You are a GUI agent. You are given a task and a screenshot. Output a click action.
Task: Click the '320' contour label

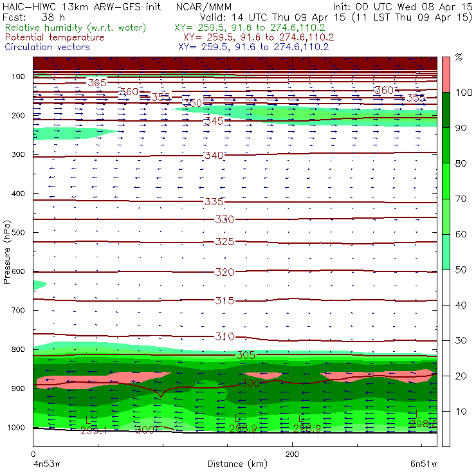tap(224, 272)
